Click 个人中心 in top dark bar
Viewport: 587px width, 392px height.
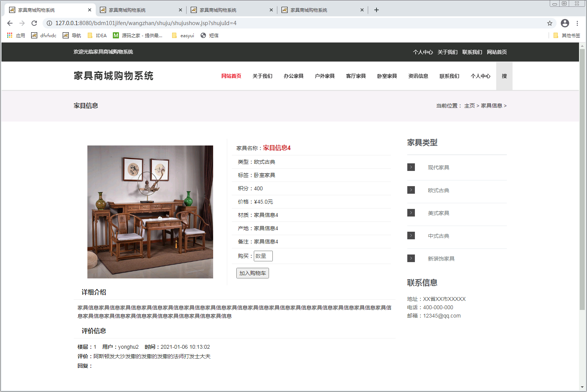click(423, 52)
